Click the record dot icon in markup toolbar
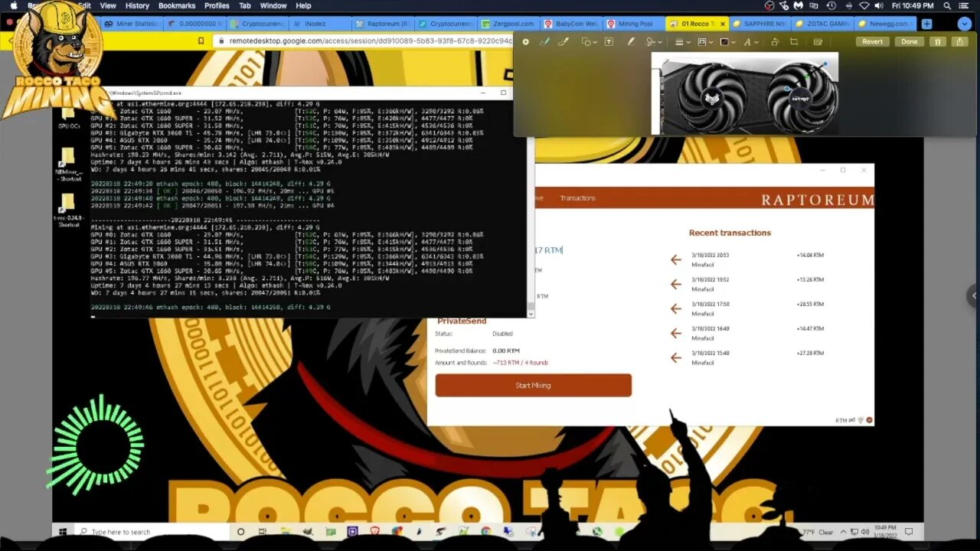The image size is (980, 551). 525,41
